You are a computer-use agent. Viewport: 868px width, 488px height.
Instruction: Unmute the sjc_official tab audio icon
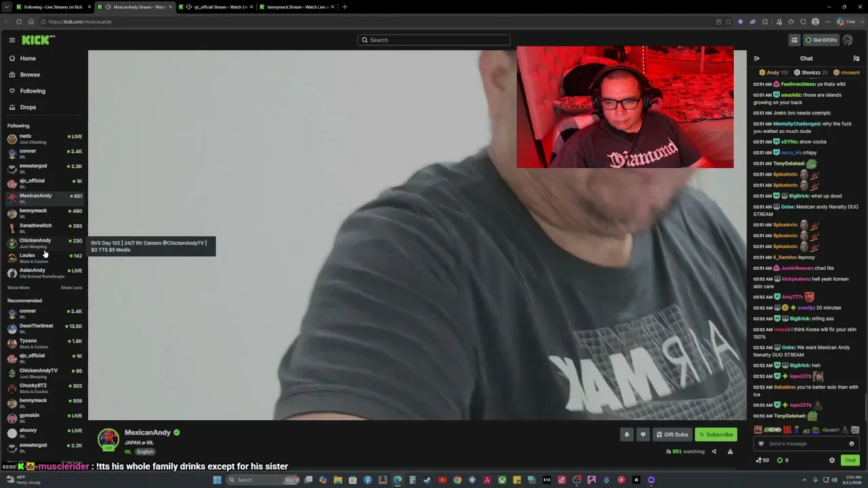tap(189, 7)
